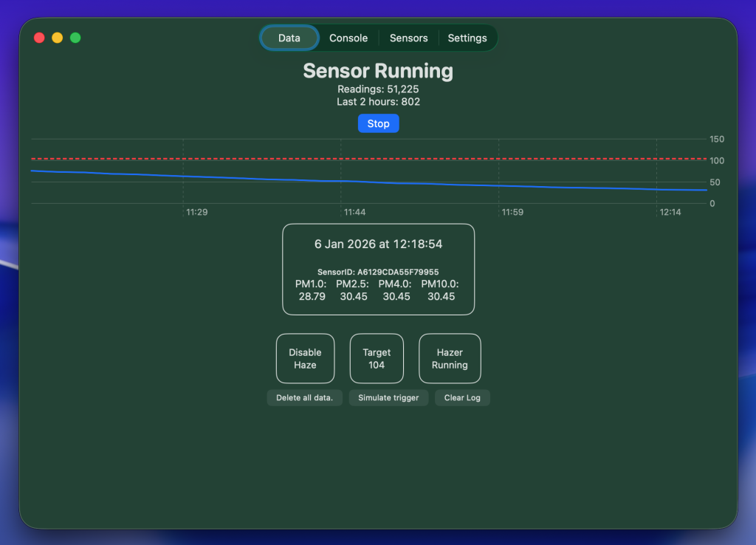Toggle the Hazer Running status button
The height and width of the screenshot is (545, 756).
coord(450,359)
